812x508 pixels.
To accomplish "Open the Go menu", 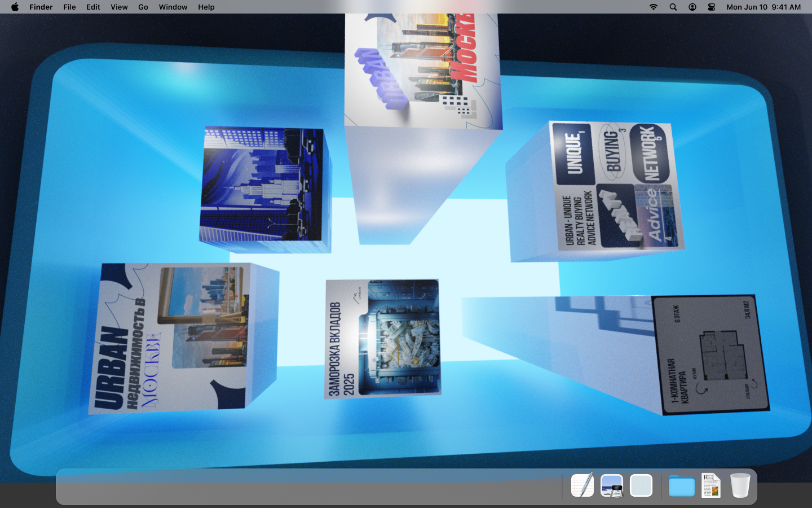I will (143, 7).
